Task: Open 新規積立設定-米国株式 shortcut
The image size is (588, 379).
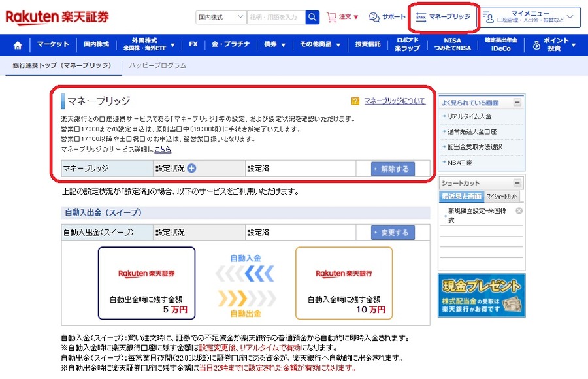Action: 477,216
